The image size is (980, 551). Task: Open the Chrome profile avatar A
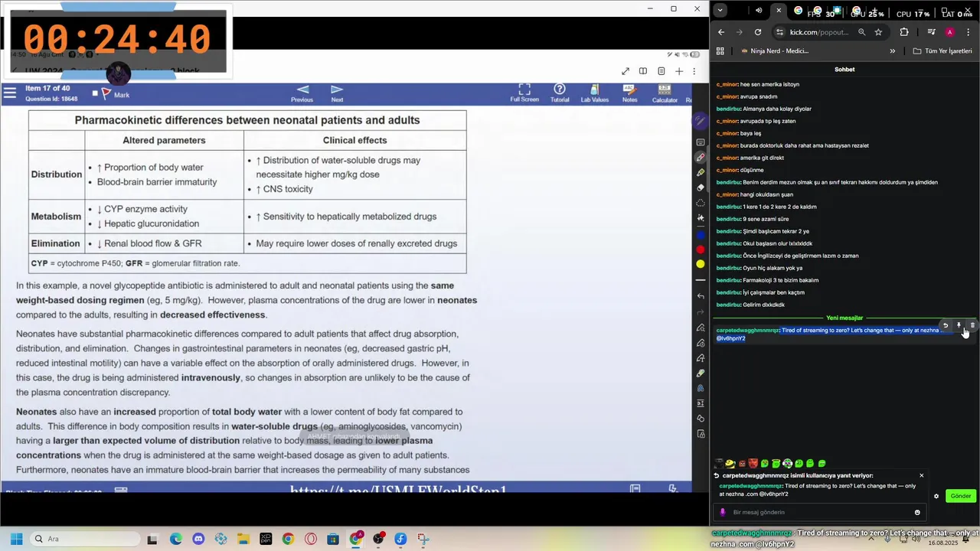pyautogui.click(x=949, y=32)
